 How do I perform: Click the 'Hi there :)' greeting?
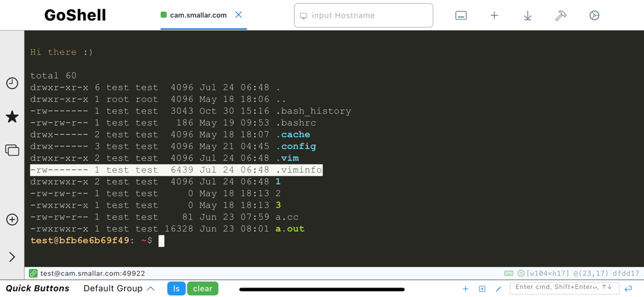[62, 52]
